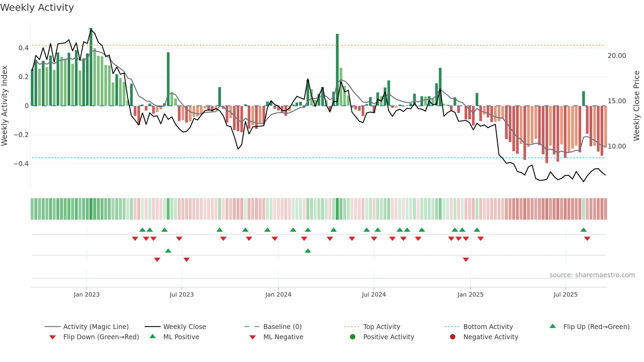
Task: Toggle the Bottom Activity legend entry
Action: coord(479,327)
